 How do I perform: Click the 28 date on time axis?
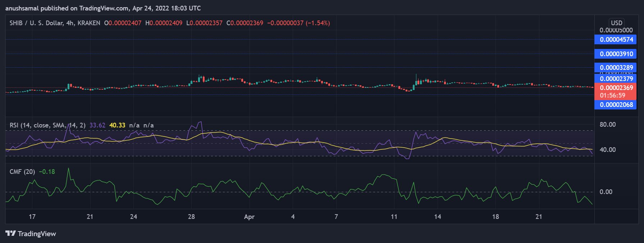191,217
